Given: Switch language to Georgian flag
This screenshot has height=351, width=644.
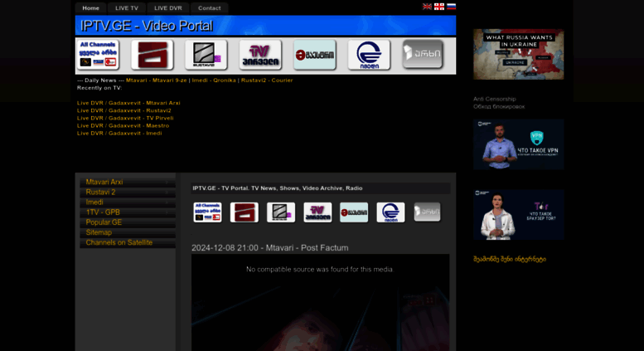Looking at the screenshot, I should [x=439, y=6].
